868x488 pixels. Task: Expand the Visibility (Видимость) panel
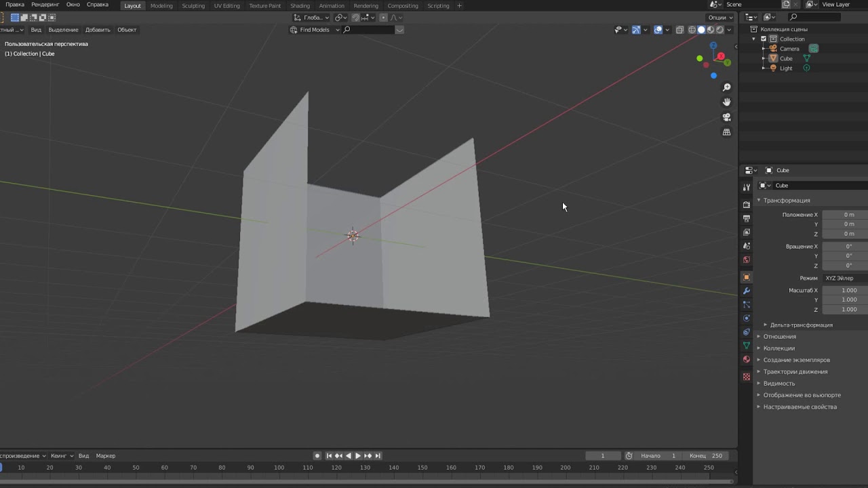coord(779,384)
